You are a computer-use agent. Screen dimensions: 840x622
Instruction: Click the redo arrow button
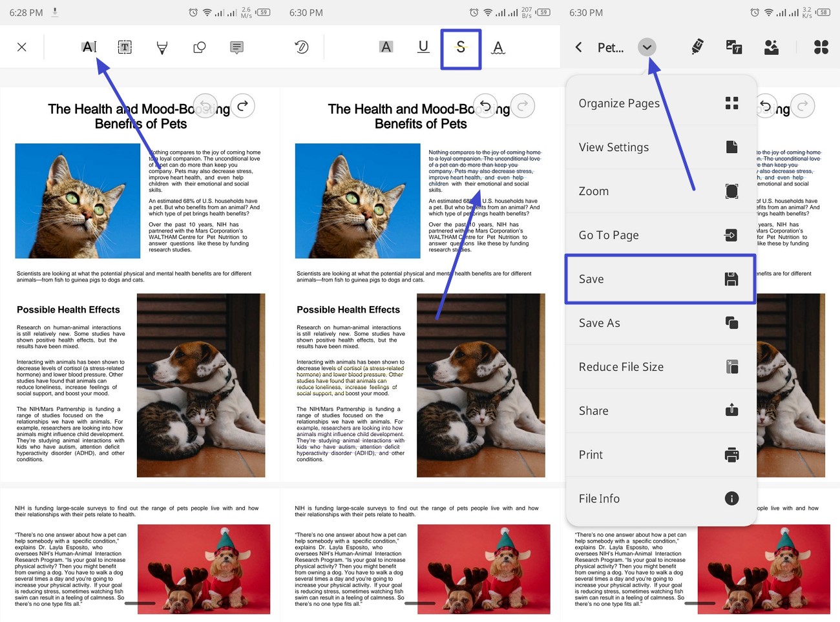(242, 105)
